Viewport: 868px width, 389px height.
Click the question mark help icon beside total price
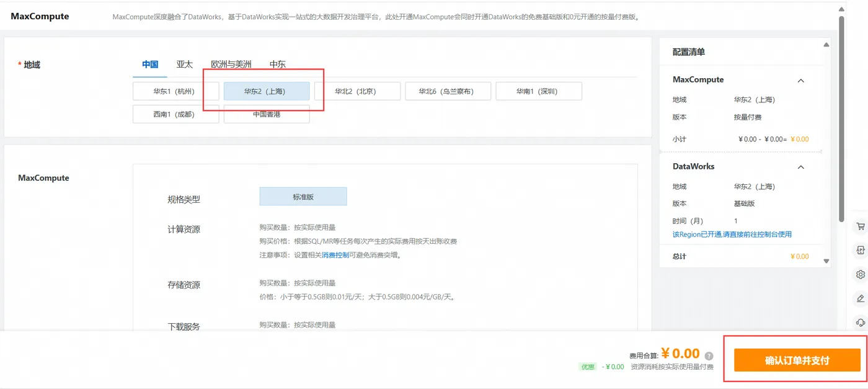pyautogui.click(x=709, y=356)
